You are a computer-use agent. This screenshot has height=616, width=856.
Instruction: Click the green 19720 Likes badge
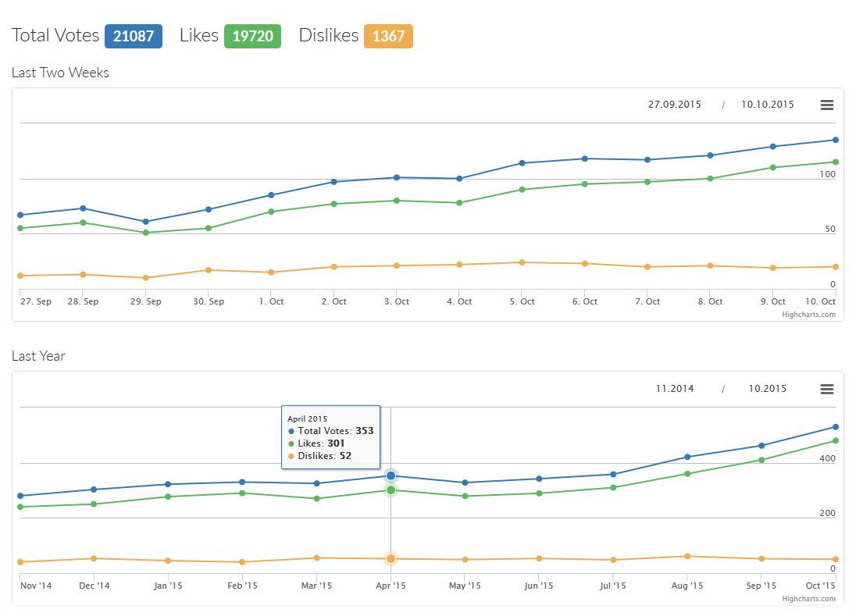pyautogui.click(x=252, y=36)
